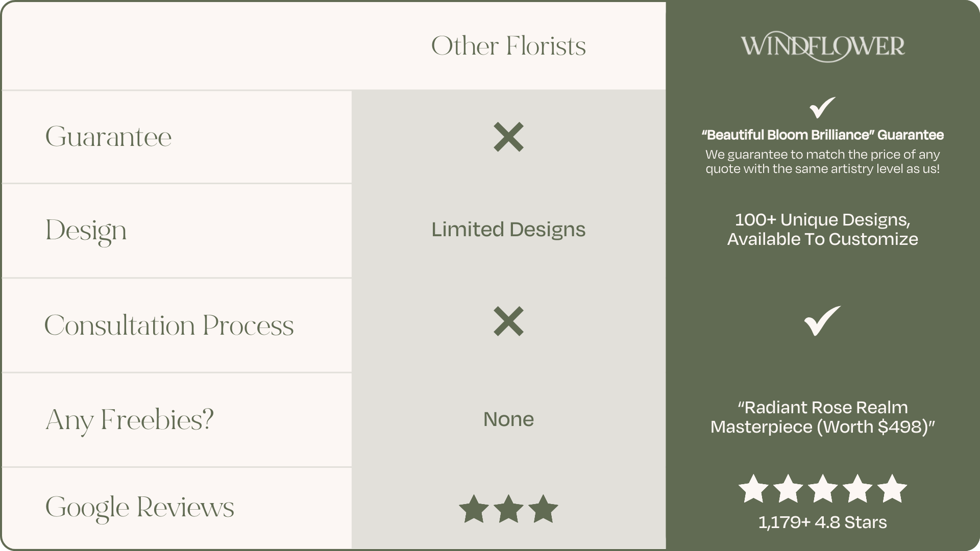Click the white checkmark above the Guarantee text

(x=822, y=107)
